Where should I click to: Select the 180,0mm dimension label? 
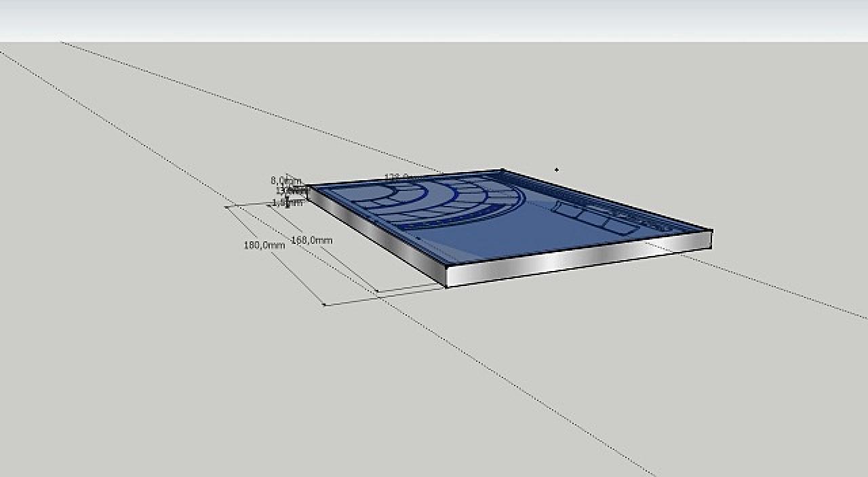tap(264, 245)
